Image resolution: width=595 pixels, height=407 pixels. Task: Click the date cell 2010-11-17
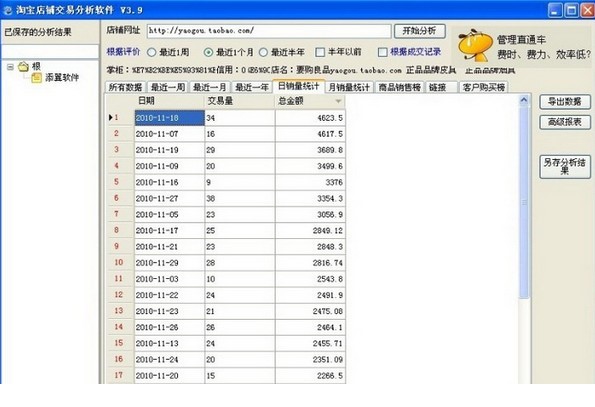coord(170,231)
